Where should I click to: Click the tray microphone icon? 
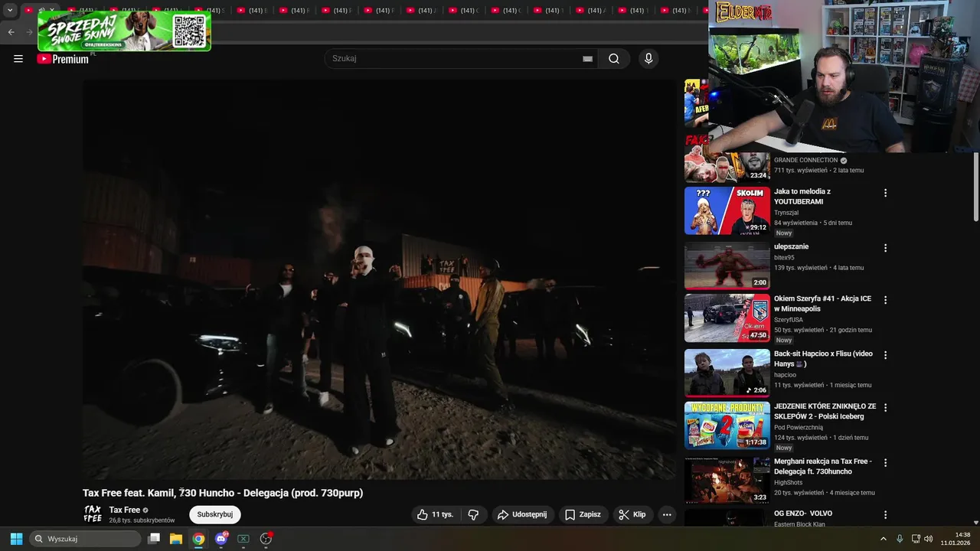(x=900, y=539)
